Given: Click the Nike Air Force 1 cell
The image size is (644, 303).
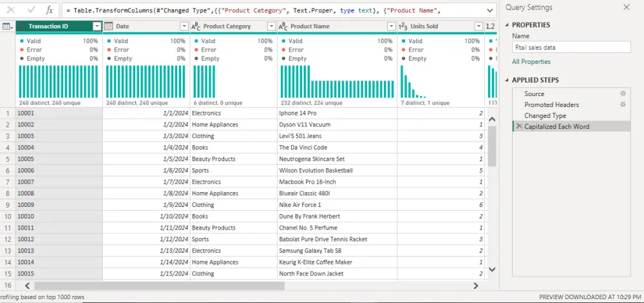Looking at the screenshot, I should click(337, 205).
